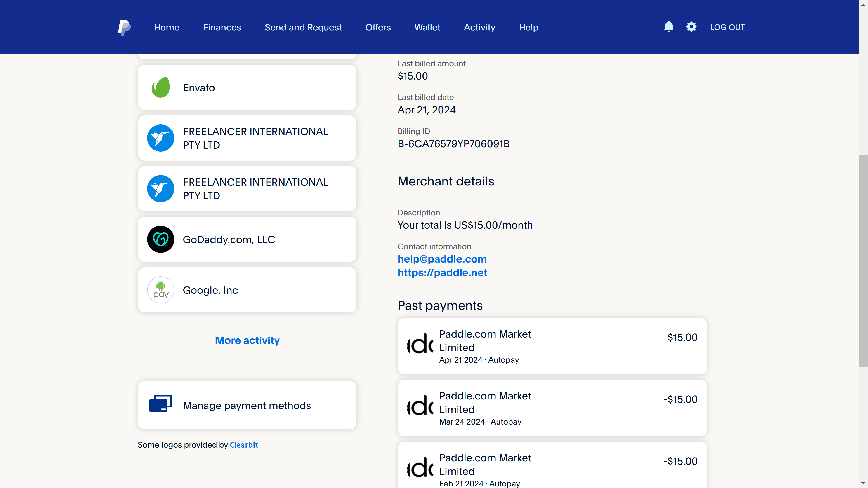This screenshot has width=868, height=488.
Task: Open the Finances menu
Action: [222, 27]
